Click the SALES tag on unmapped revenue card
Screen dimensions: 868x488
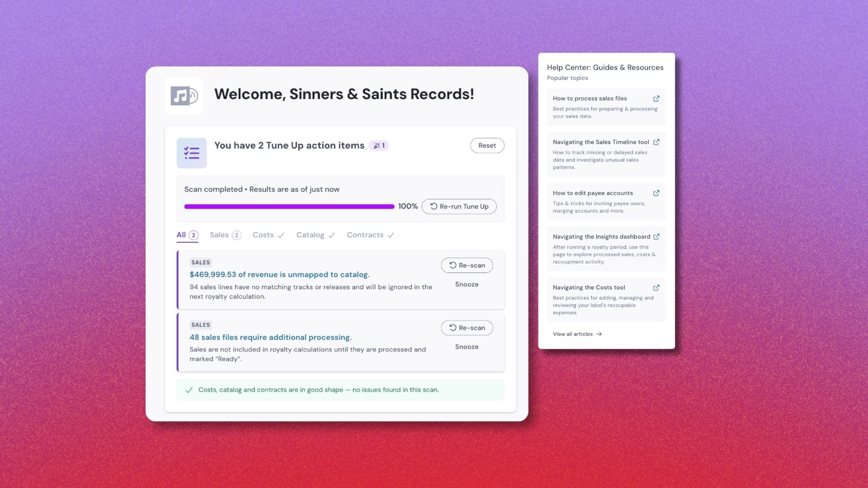click(x=201, y=263)
